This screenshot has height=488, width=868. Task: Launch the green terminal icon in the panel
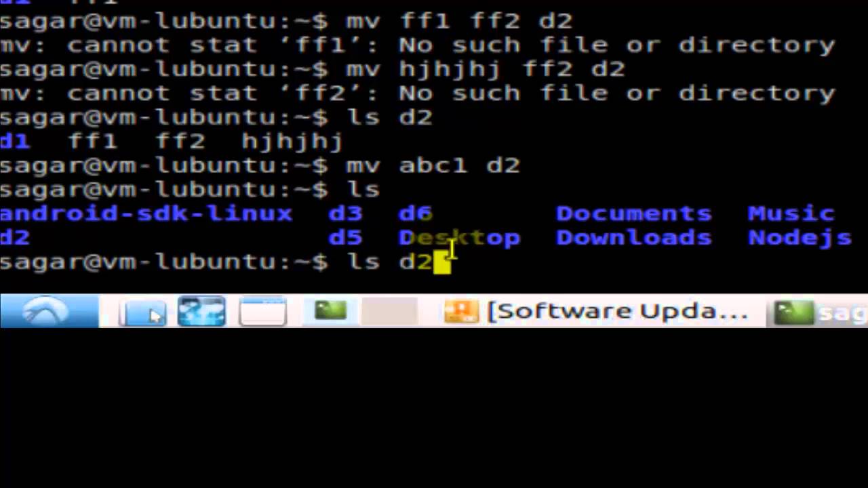330,311
